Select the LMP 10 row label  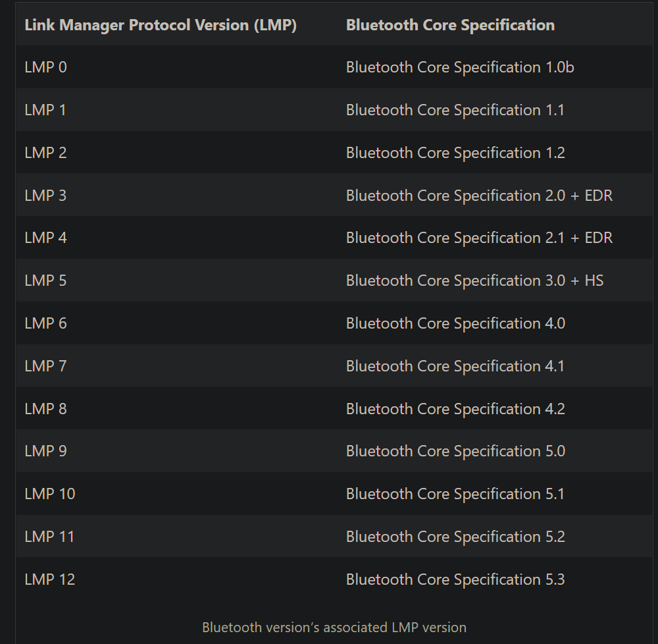tap(50, 494)
